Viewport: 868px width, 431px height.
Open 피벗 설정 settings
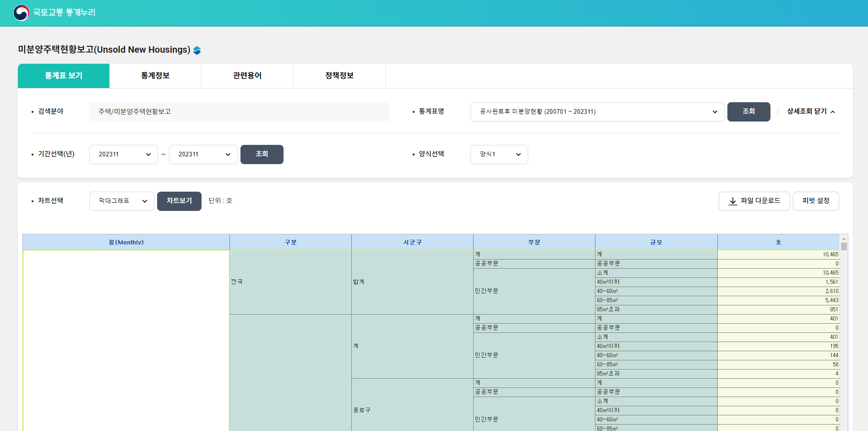[x=816, y=201]
